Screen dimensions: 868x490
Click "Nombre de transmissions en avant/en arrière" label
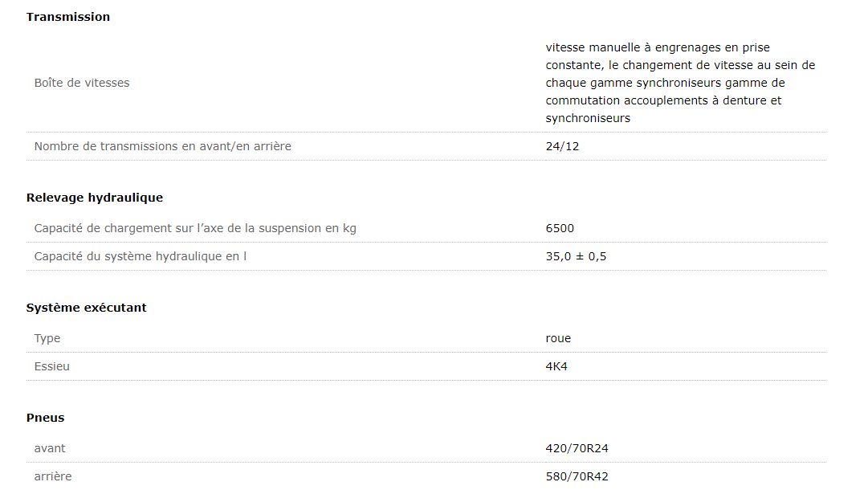(x=163, y=146)
